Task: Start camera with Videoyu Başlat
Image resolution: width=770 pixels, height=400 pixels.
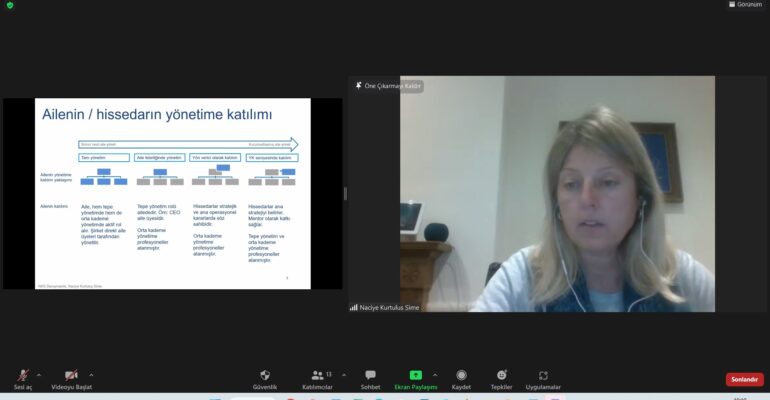Action: [x=71, y=375]
